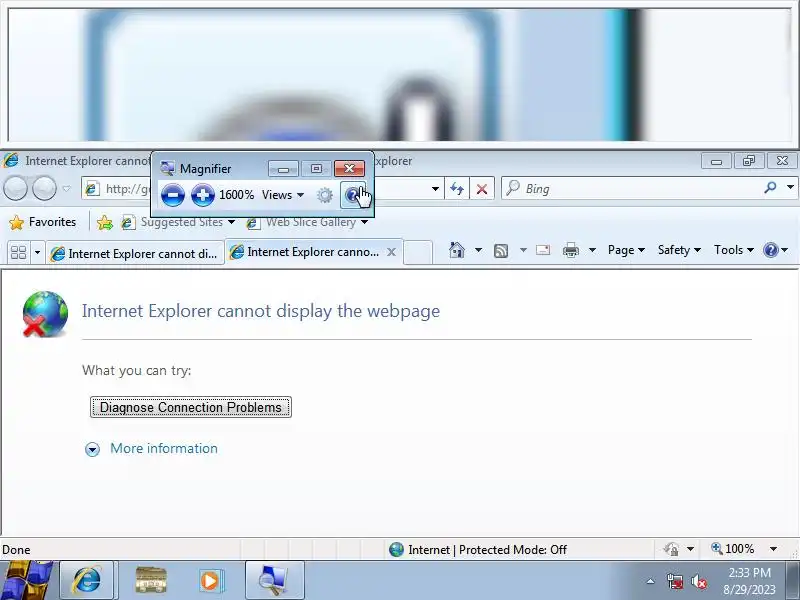The image size is (800, 600).
Task: Click Internet Explorer taskbar icon
Action: [88, 581]
